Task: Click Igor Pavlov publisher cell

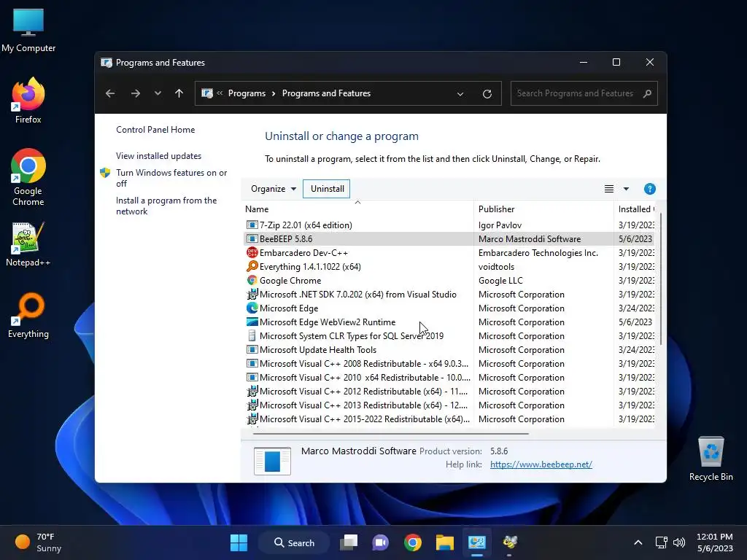Action: [x=500, y=225]
